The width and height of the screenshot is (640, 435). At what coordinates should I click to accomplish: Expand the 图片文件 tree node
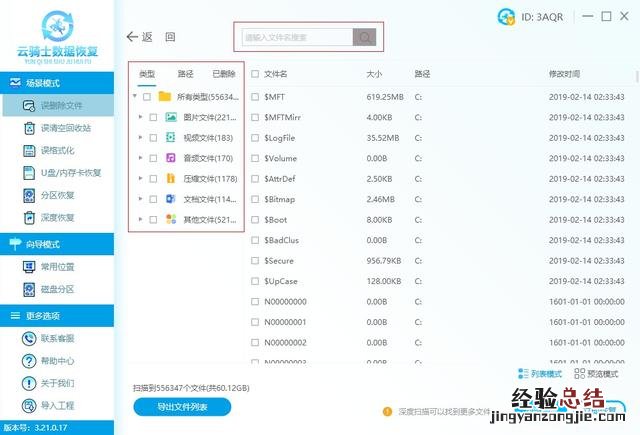point(140,117)
